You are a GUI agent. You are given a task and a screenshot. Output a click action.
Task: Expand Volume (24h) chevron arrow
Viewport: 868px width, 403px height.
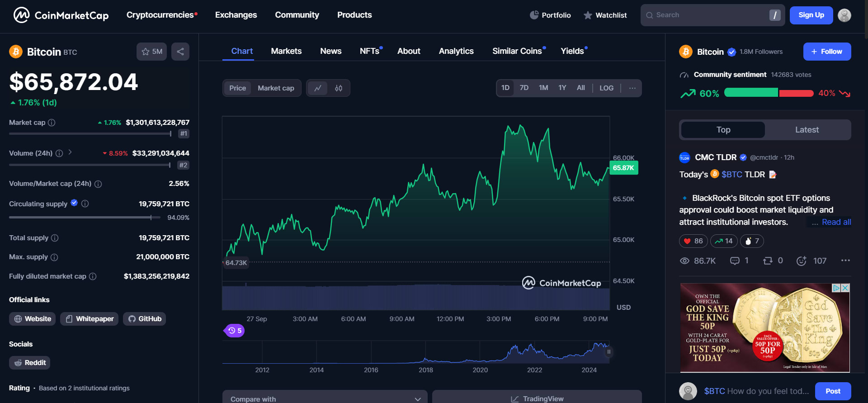70,152
